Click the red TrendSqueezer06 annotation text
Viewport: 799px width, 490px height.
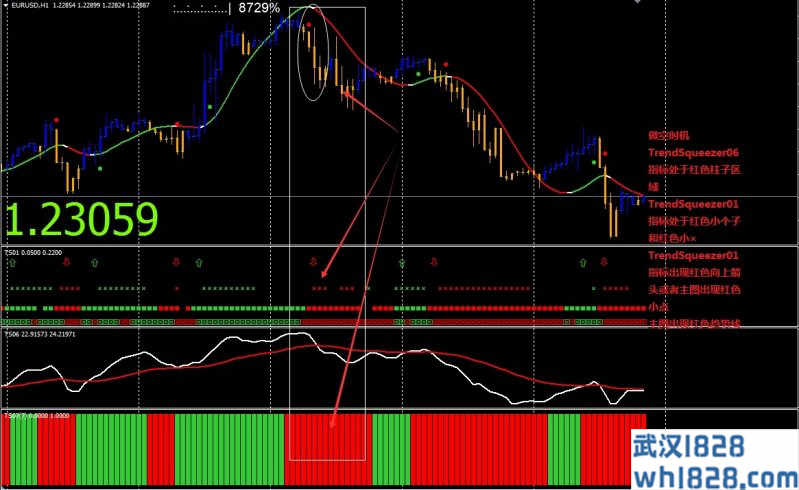pyautogui.click(x=693, y=153)
